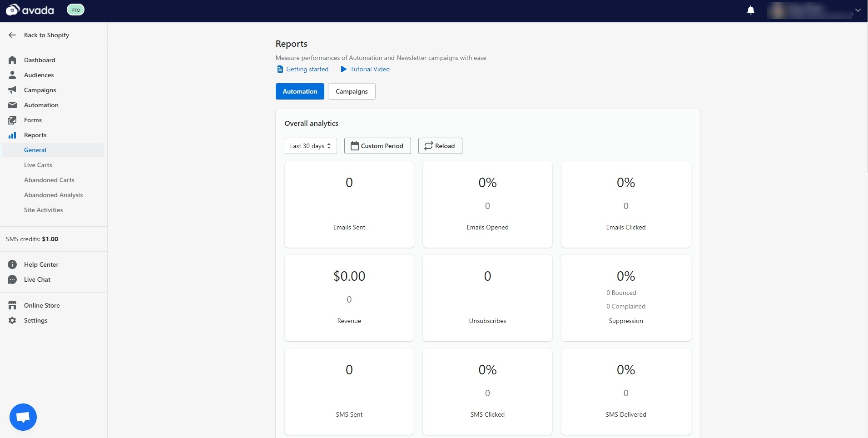This screenshot has width=868, height=438.
Task: Click the Dashboard home icon
Action: 12,60
